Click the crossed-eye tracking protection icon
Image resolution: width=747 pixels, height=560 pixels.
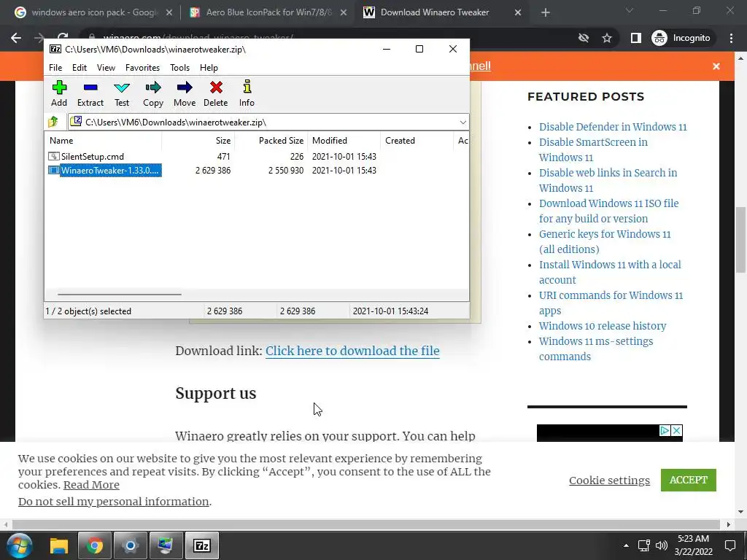tap(583, 38)
